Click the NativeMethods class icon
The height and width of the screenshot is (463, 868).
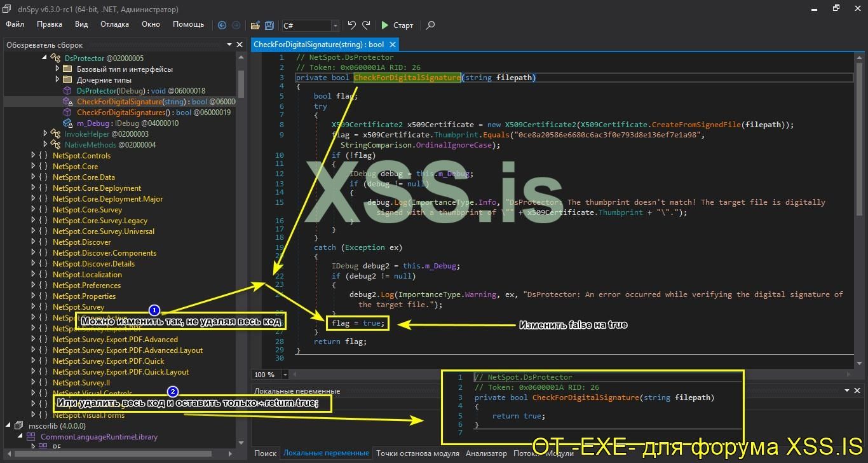(x=56, y=145)
